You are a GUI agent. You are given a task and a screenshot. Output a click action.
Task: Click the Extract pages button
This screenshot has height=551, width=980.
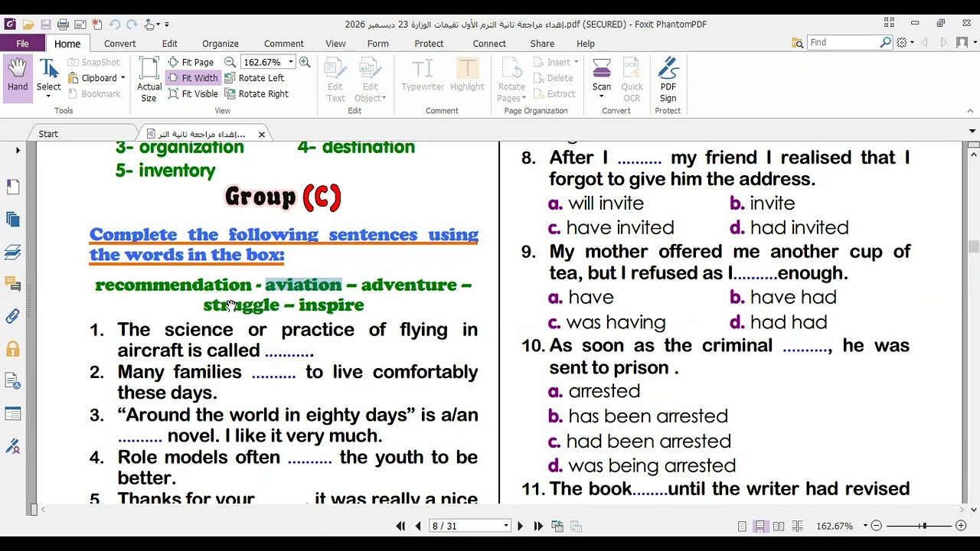pos(554,94)
